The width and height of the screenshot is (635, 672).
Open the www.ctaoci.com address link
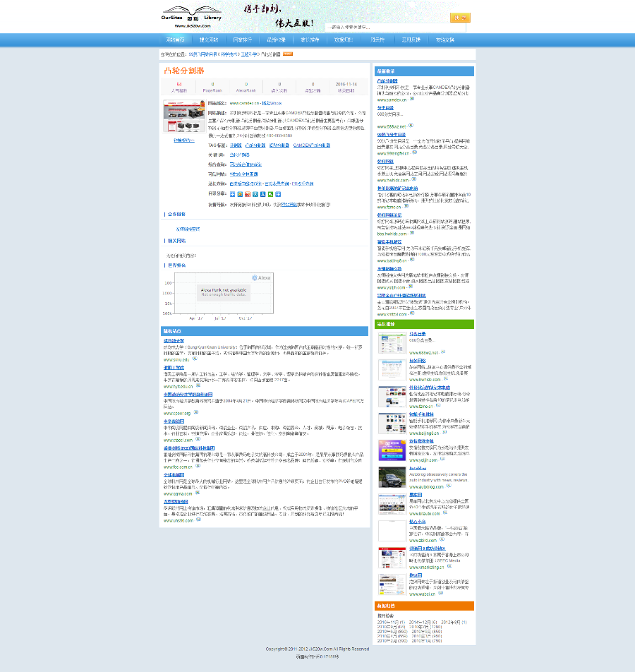tap(179, 440)
